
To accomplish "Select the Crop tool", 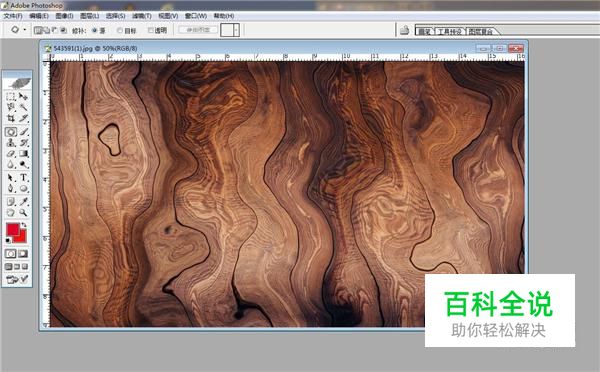I will tap(11, 118).
